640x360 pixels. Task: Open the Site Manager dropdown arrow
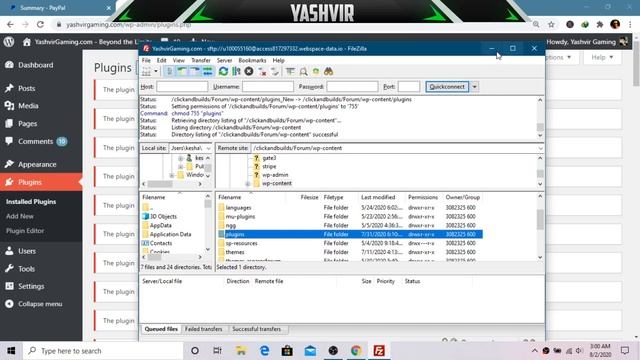(x=156, y=71)
